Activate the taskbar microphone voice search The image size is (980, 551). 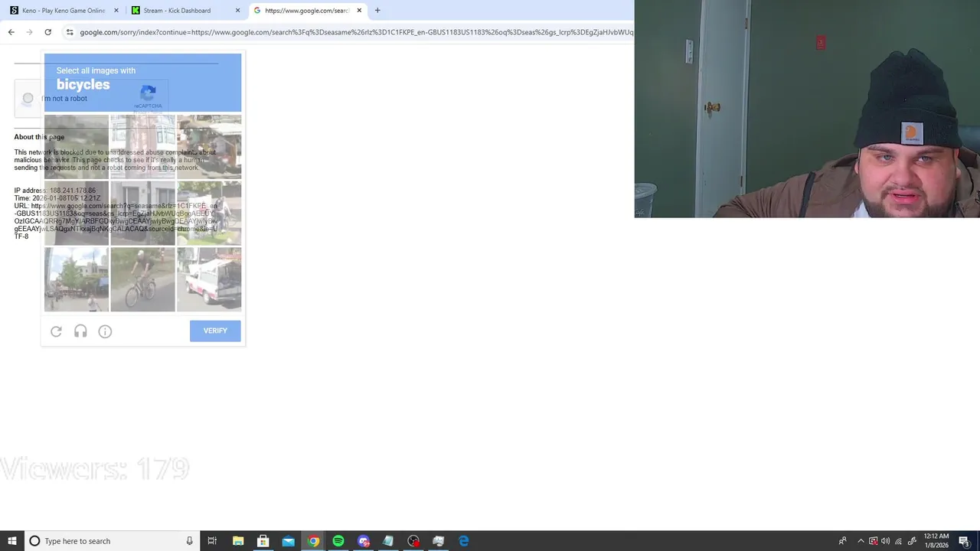click(189, 541)
